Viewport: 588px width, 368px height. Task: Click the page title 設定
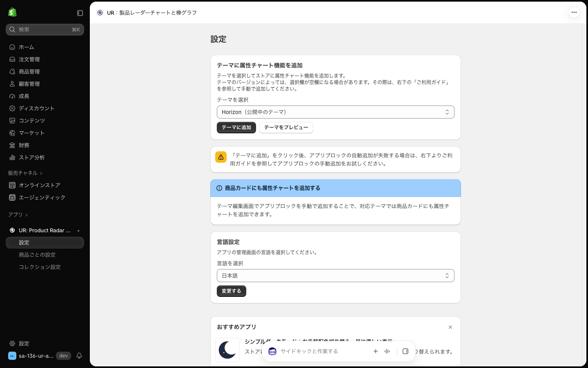pyautogui.click(x=218, y=39)
